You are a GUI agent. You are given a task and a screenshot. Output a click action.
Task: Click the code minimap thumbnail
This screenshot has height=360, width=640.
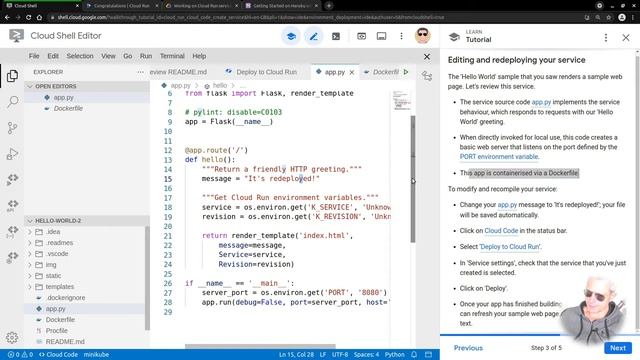402,101
